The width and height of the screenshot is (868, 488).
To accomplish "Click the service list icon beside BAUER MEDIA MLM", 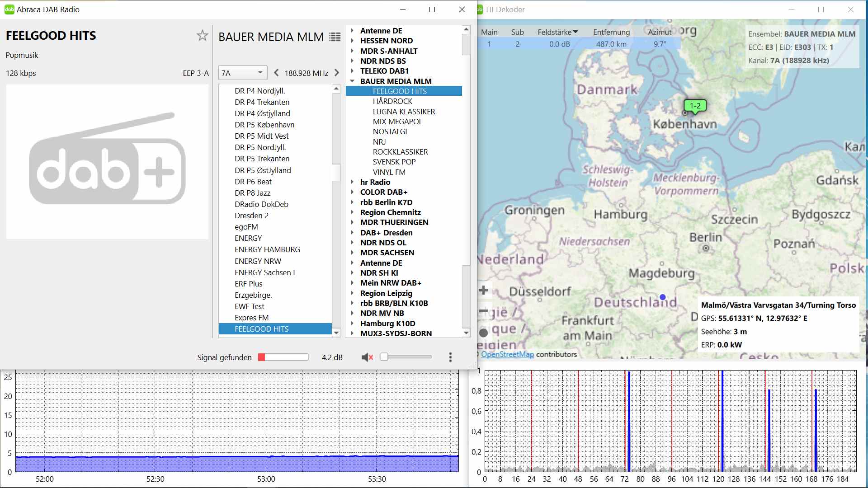I will [x=335, y=37].
